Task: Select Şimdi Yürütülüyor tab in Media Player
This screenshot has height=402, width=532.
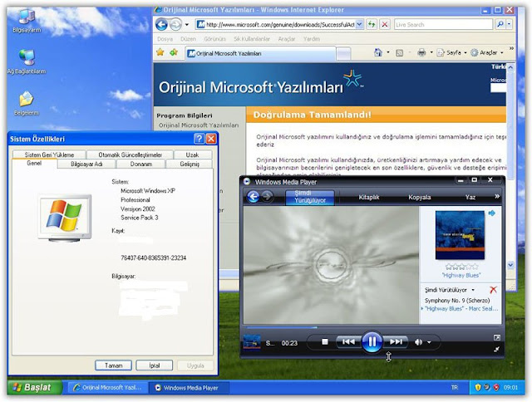Action: pyautogui.click(x=310, y=197)
